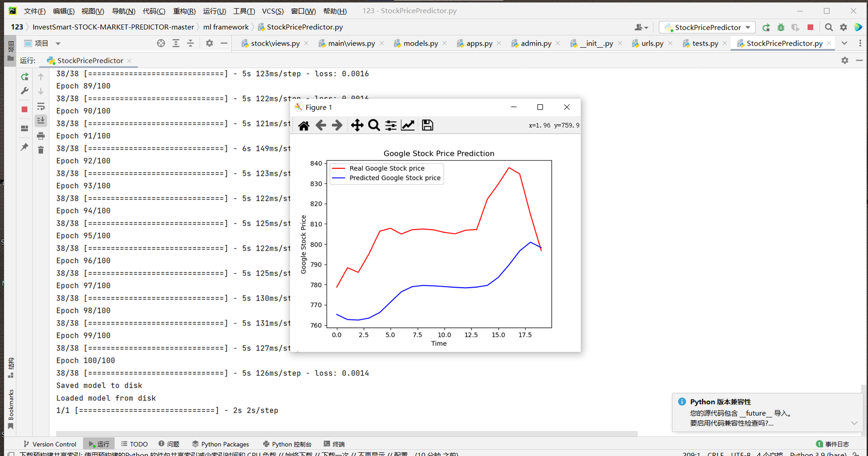Switch to the models.py editor tab

(420, 43)
